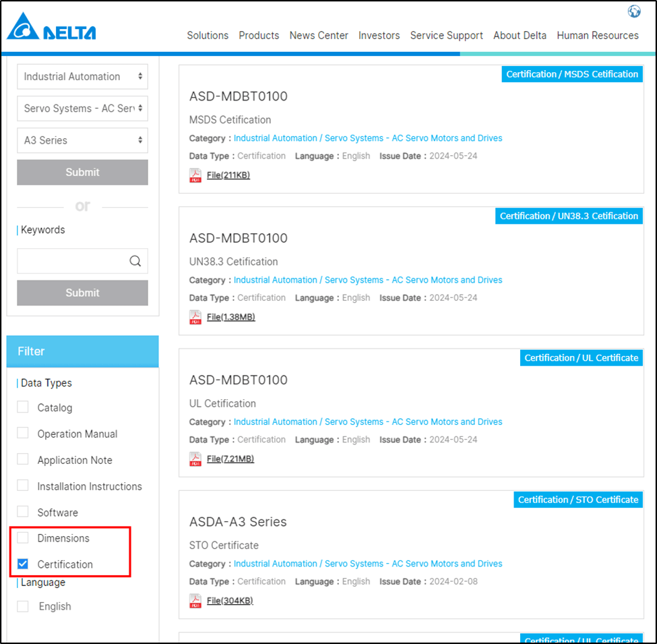The image size is (657, 644).
Task: Click the keyword search magnifier icon
Action: pos(135,262)
